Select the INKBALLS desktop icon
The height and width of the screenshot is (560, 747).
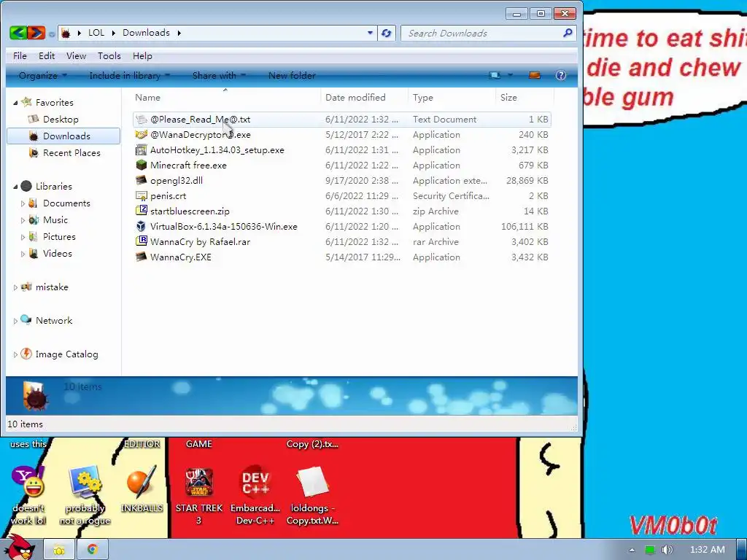tap(142, 482)
